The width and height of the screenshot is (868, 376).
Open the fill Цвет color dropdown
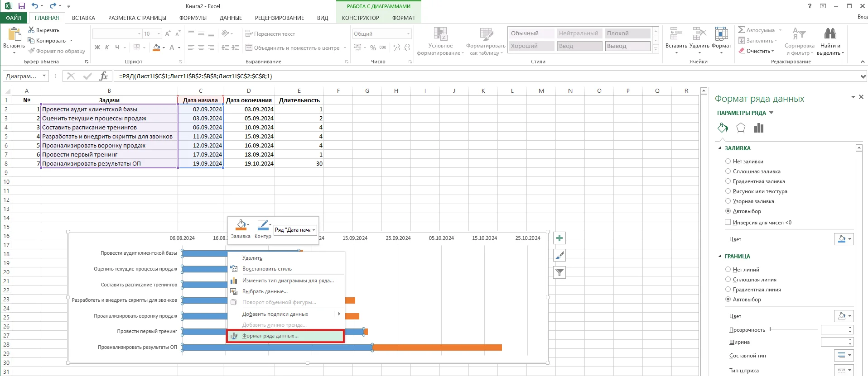[844, 239]
